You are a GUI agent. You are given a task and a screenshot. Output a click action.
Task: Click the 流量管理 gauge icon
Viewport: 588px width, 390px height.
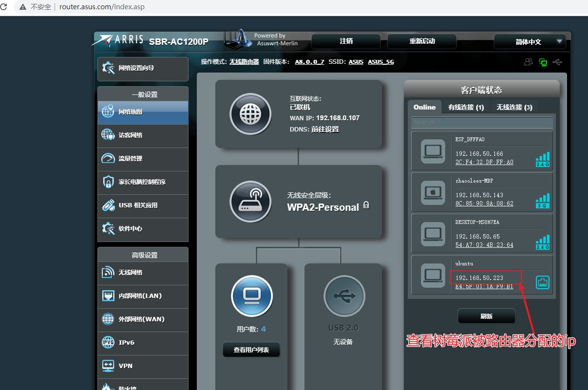(108, 158)
